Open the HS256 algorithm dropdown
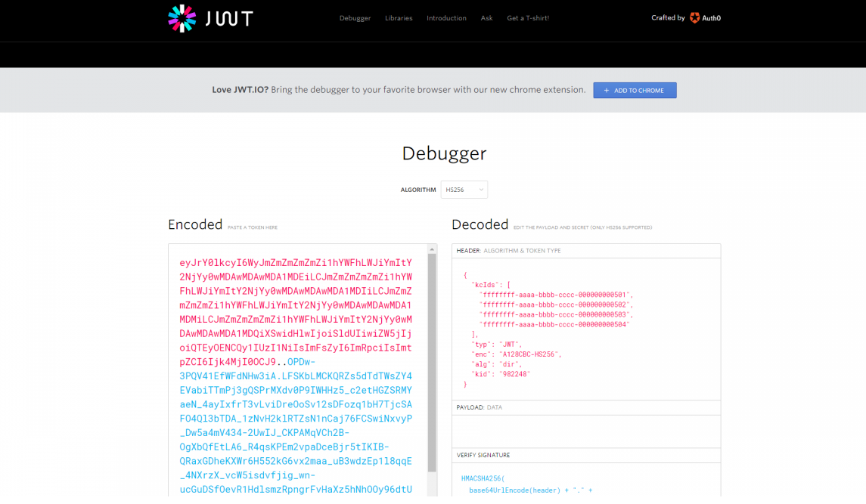866x504 pixels. (464, 190)
